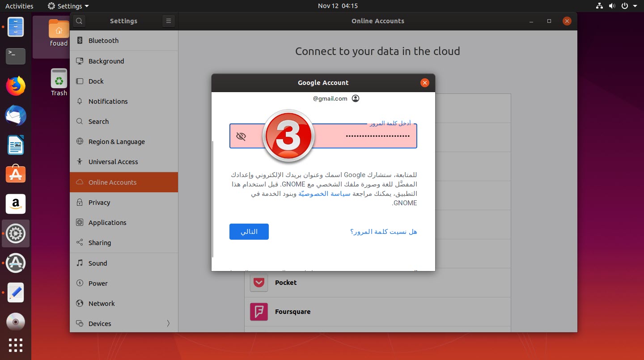The width and height of the screenshot is (644, 360).
Task: Click the Sound music note icon
Action: click(80, 263)
